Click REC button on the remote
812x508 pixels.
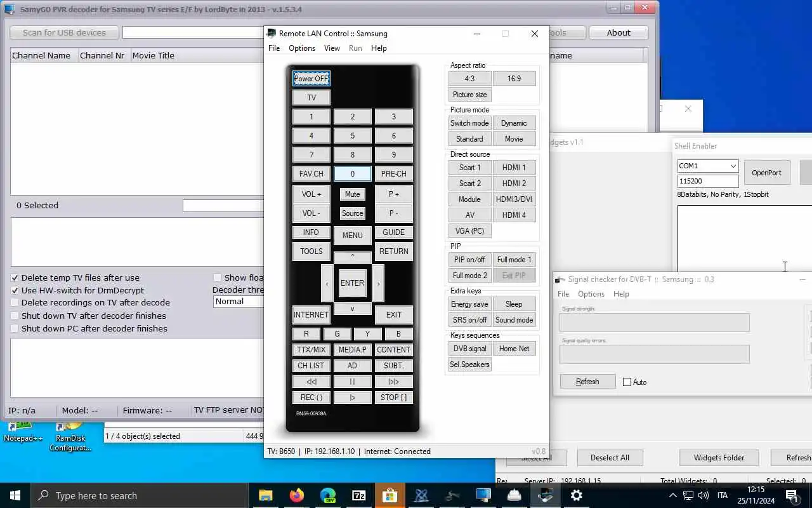[x=311, y=398]
